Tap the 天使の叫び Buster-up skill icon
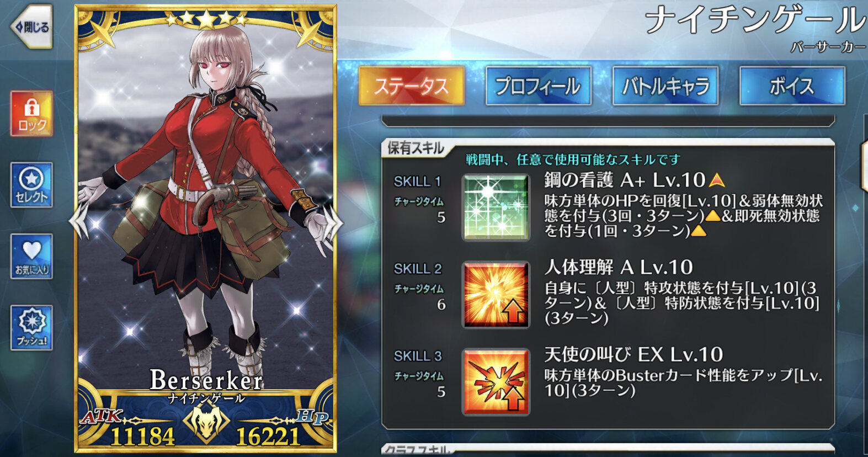 pyautogui.click(x=496, y=382)
